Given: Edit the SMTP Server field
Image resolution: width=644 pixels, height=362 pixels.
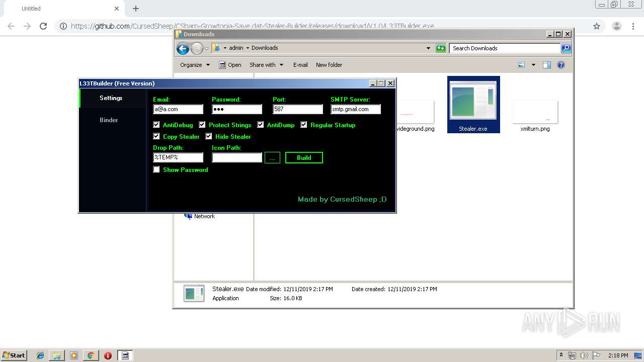Looking at the screenshot, I should coord(356,109).
